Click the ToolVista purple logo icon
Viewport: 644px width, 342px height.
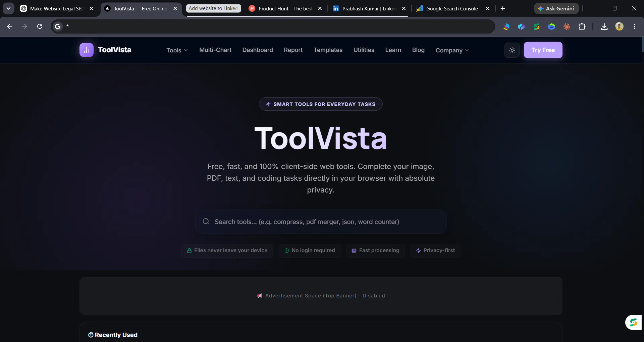(87, 50)
